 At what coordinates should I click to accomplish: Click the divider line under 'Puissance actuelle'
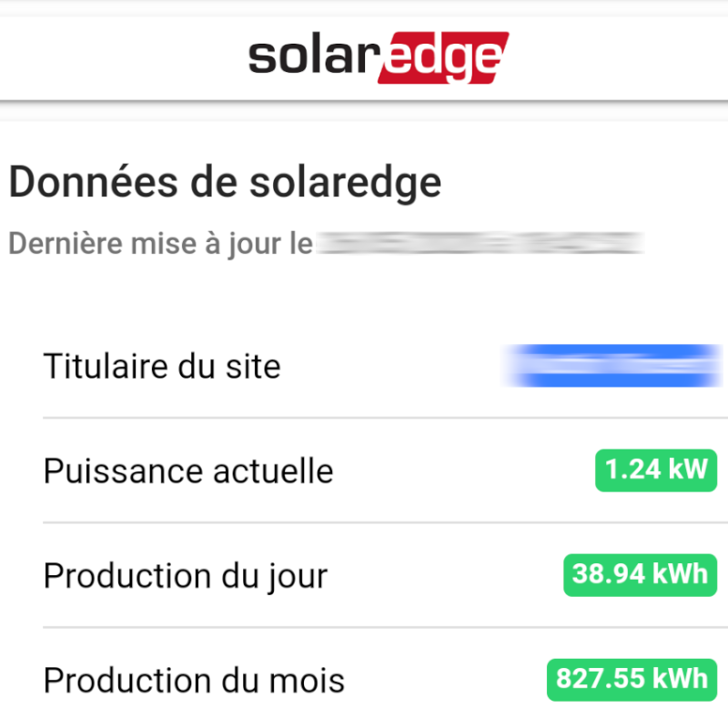(x=385, y=522)
